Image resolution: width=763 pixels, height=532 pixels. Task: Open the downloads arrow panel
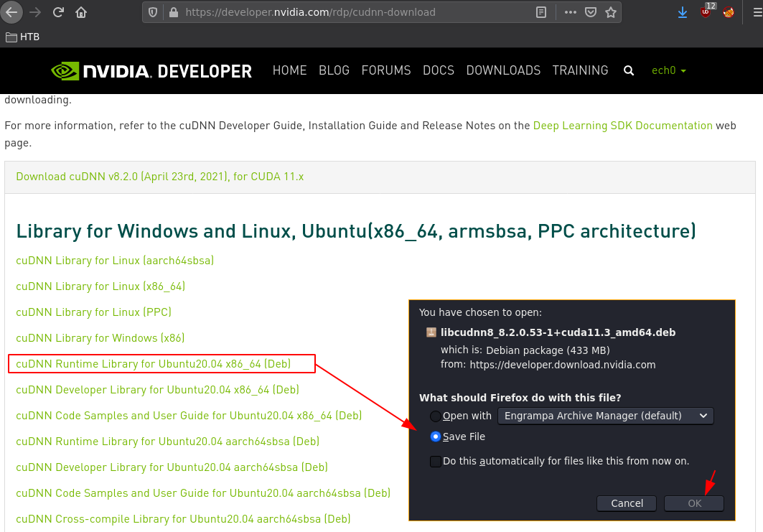pyautogui.click(x=683, y=12)
